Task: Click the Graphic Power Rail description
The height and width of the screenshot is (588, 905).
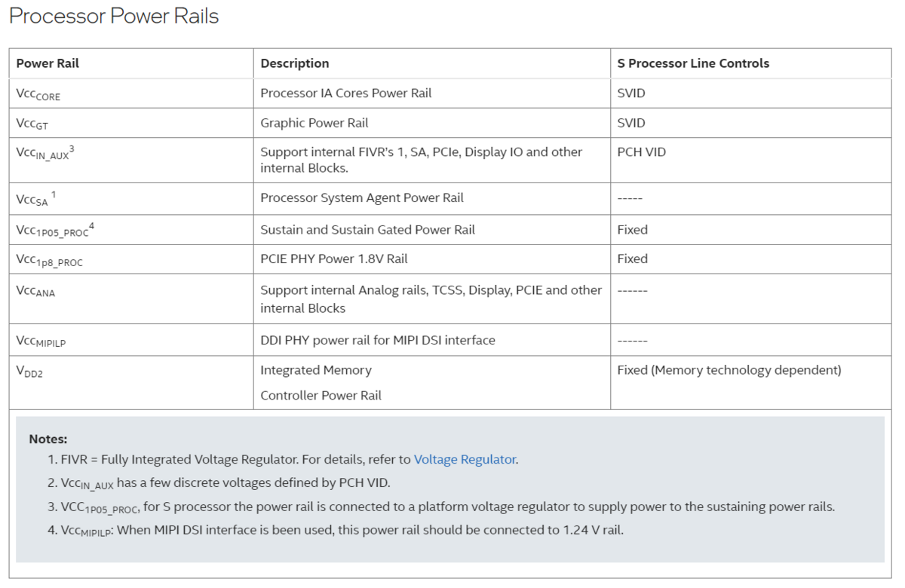Action: 314,123
